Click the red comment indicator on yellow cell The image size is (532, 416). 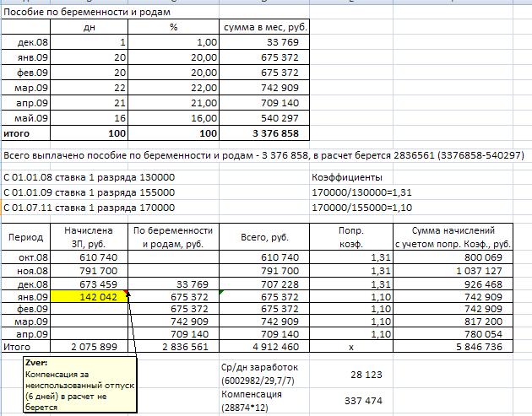(127, 291)
